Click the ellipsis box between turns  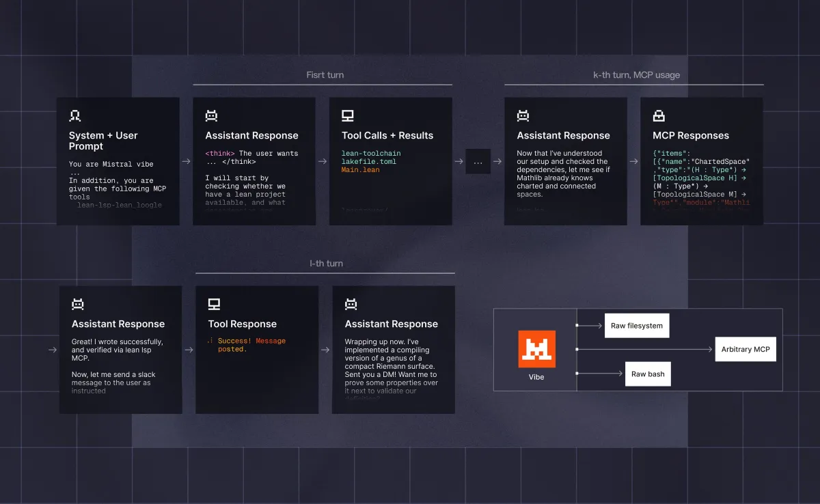pos(478,162)
